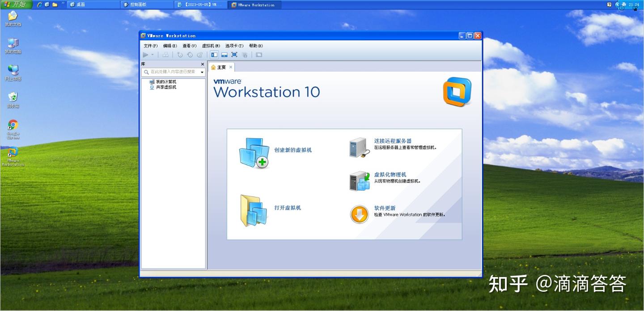Click the 软件更新 orange download icon
Image resolution: width=644 pixels, height=311 pixels.
359,214
